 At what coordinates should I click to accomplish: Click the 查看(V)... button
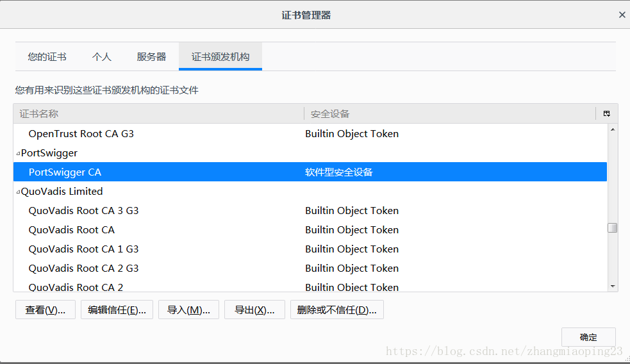click(46, 310)
